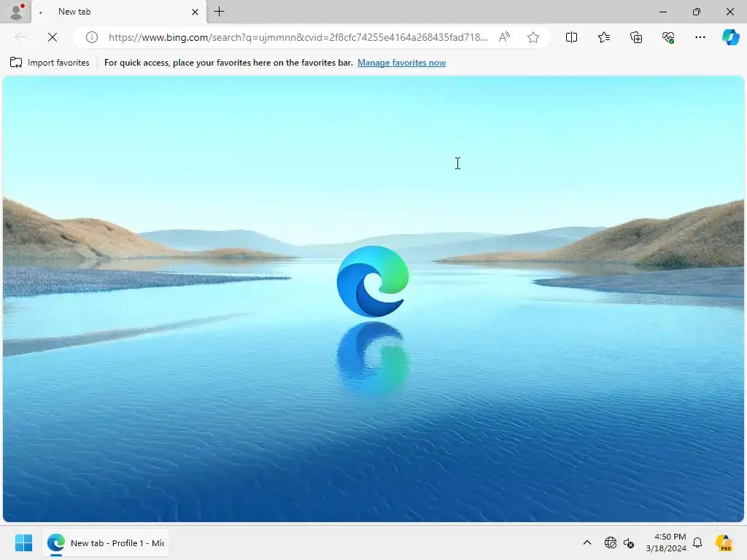Open Collections panel
This screenshot has height=560, width=747.
click(636, 37)
